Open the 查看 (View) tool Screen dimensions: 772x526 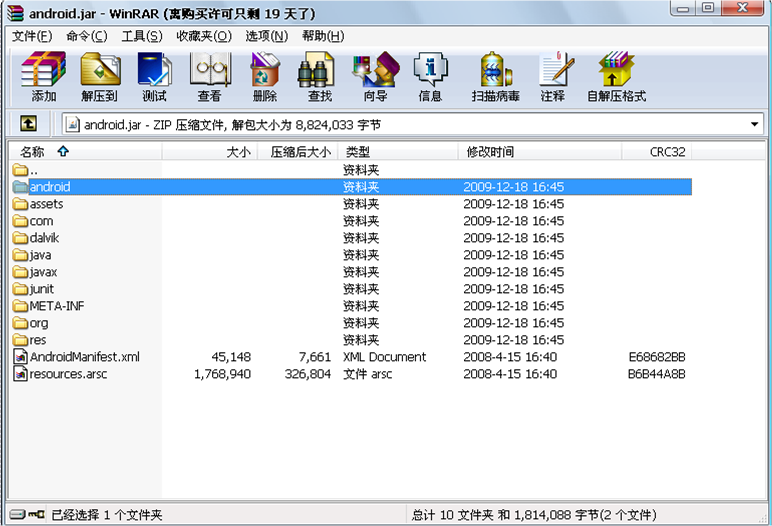pos(210,76)
